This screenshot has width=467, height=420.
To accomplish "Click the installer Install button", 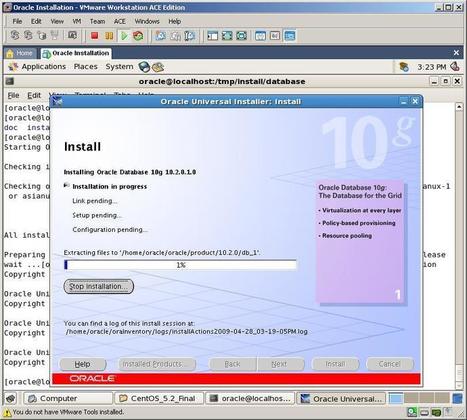I will (x=335, y=364).
